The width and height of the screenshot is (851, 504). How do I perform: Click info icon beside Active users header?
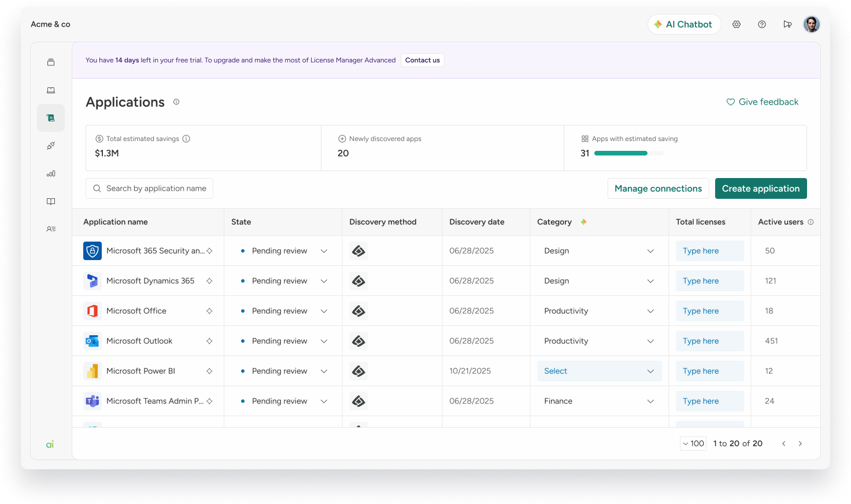811,222
